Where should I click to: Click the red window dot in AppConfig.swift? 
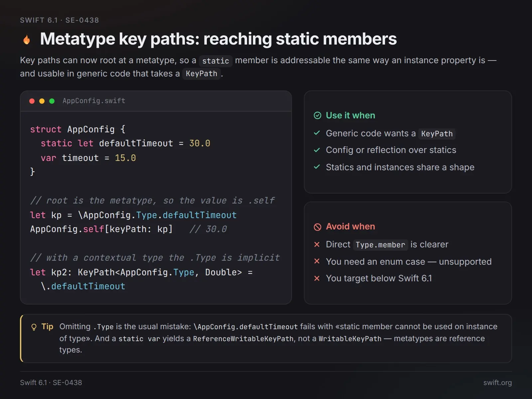[32, 101]
